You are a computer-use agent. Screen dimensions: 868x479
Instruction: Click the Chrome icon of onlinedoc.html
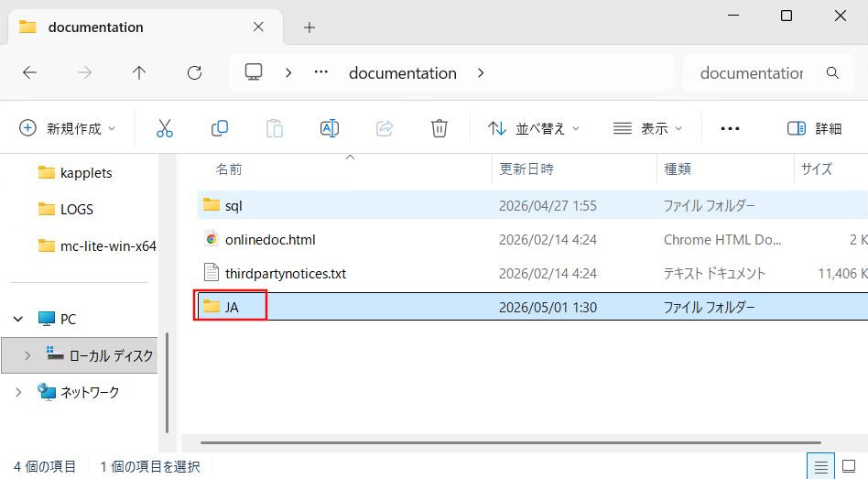(x=212, y=239)
